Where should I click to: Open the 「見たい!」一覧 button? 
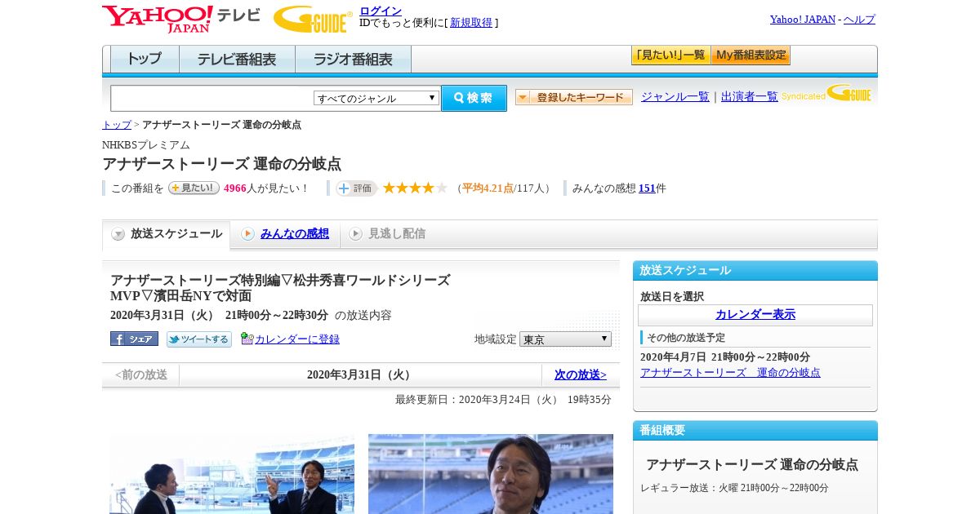click(x=670, y=55)
